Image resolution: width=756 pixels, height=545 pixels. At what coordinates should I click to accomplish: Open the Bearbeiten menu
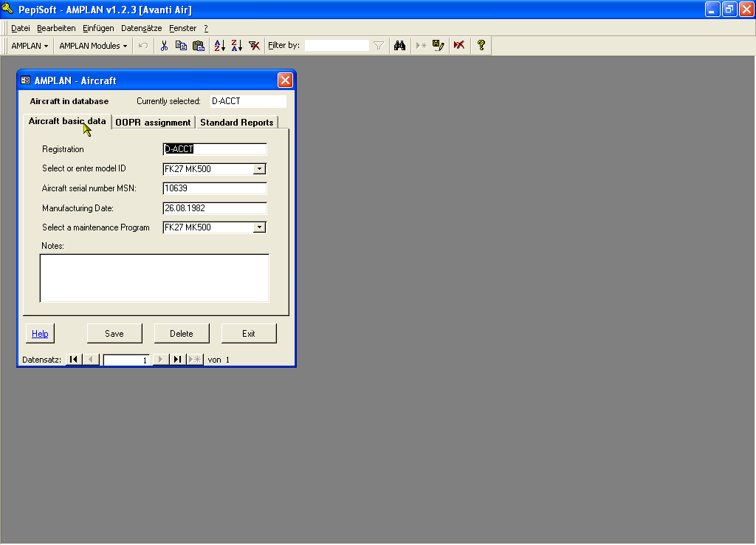(x=56, y=28)
